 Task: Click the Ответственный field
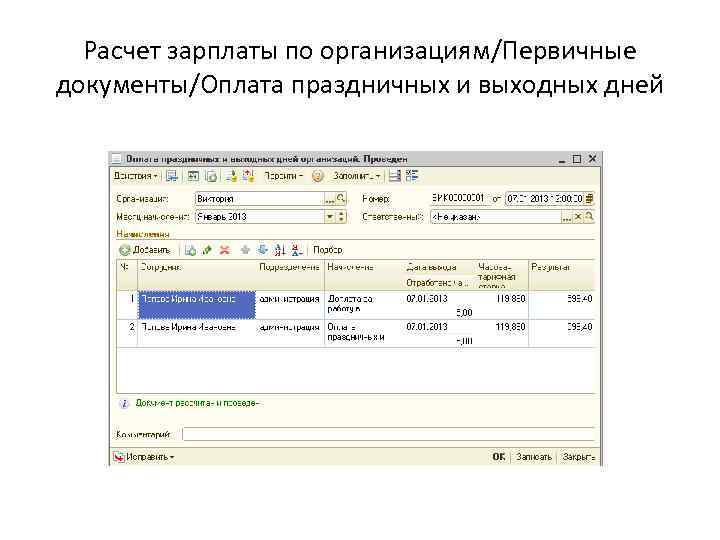[x=495, y=217]
